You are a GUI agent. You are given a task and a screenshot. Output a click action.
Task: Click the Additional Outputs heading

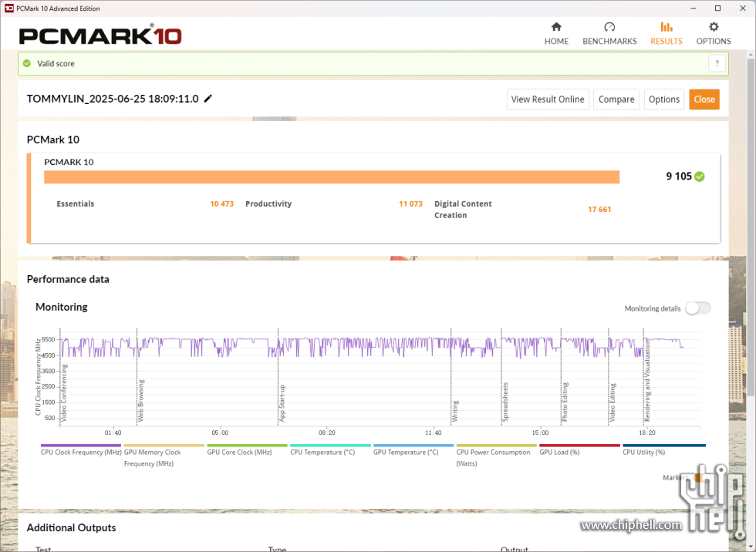point(71,528)
